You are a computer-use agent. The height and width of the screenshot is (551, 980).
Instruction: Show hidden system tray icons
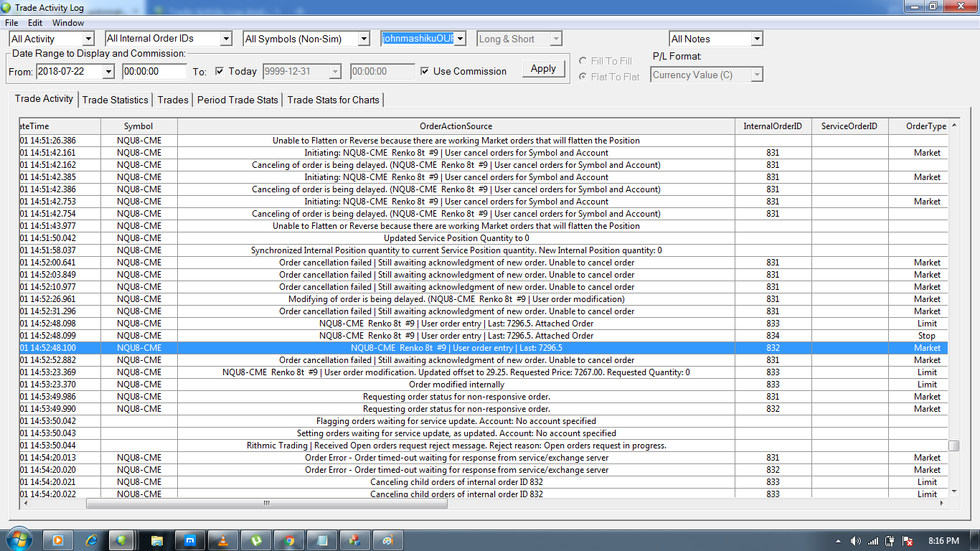point(838,541)
